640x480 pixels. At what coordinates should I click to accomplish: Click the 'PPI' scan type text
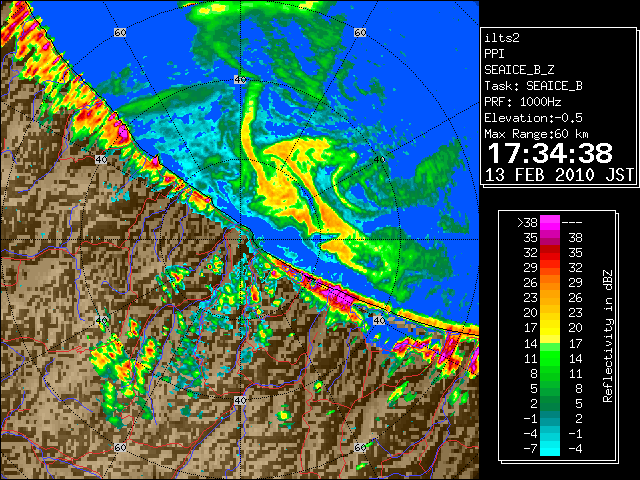[x=494, y=54]
